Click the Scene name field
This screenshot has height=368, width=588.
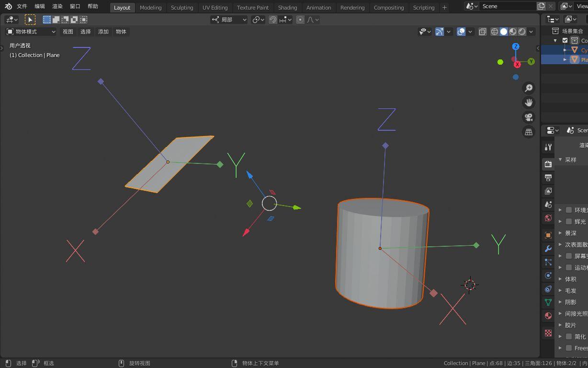click(508, 6)
